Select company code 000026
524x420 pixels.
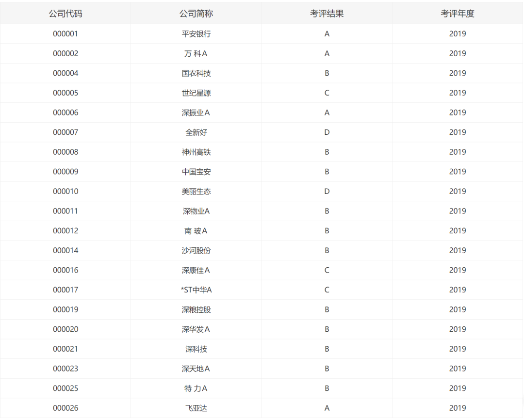[65, 408]
